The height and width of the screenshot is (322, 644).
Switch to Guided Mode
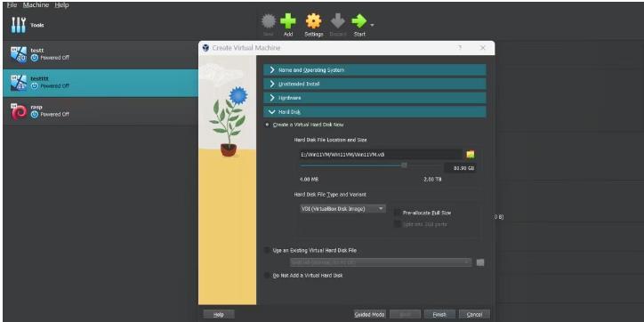369,314
